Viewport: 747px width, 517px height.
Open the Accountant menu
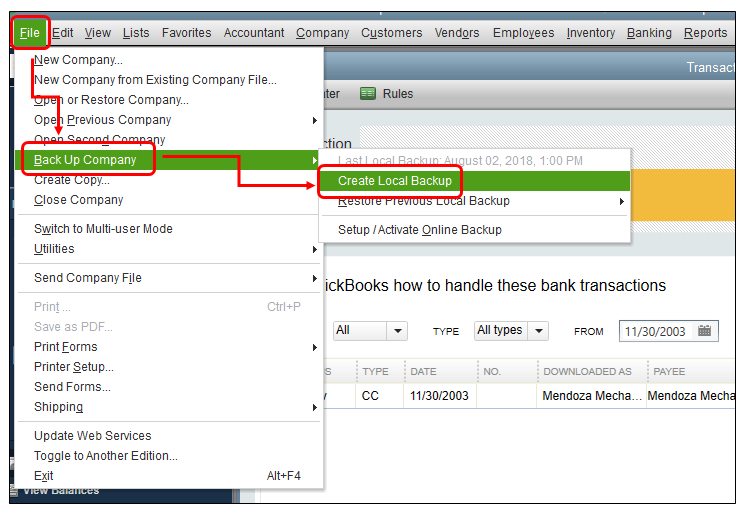pos(254,33)
